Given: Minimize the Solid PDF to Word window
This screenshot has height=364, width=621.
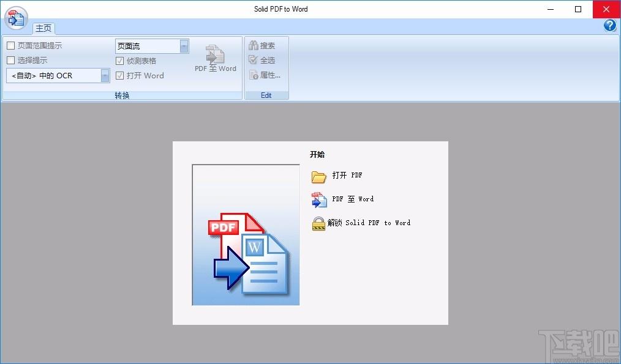Looking at the screenshot, I should 551,9.
